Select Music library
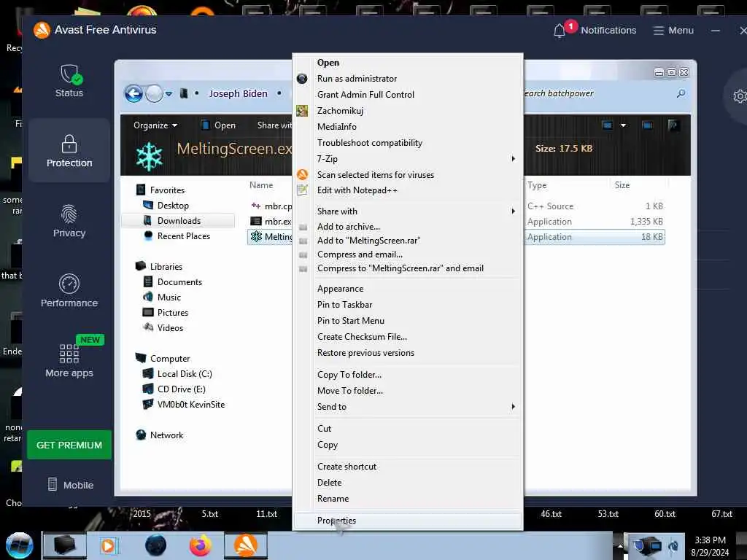 [x=162, y=297]
